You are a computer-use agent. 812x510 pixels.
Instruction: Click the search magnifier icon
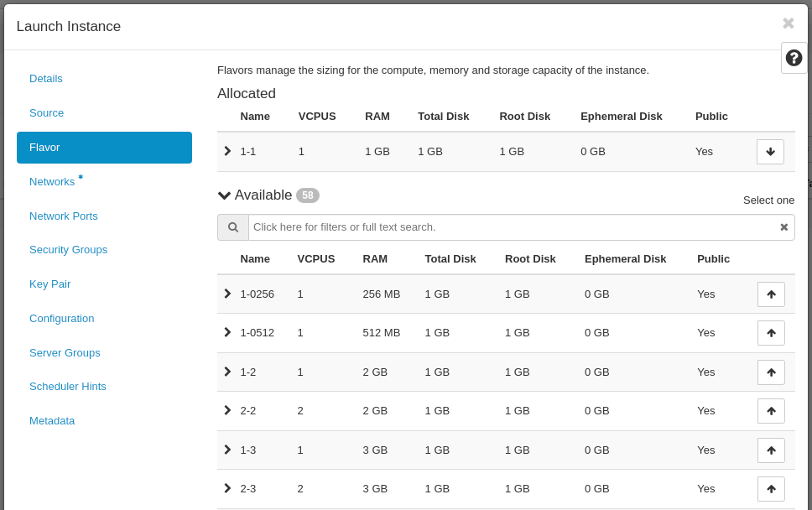pos(232,226)
